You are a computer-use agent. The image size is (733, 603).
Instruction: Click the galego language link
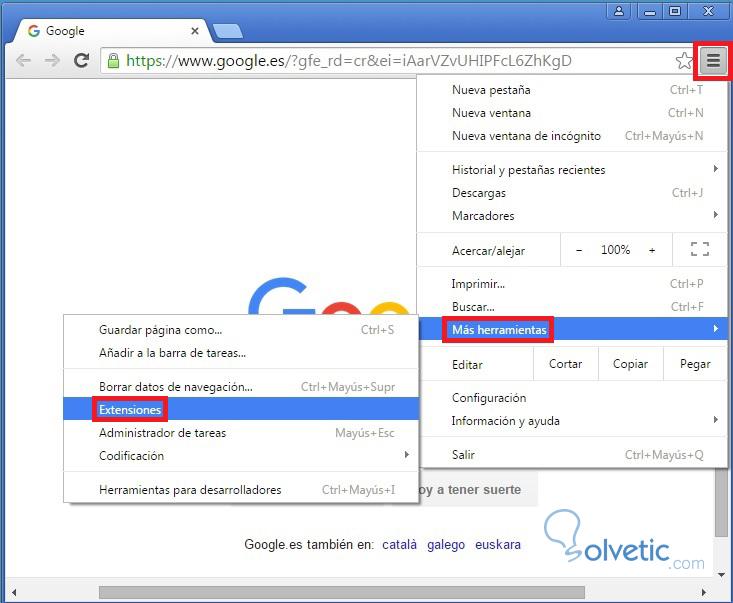446,545
